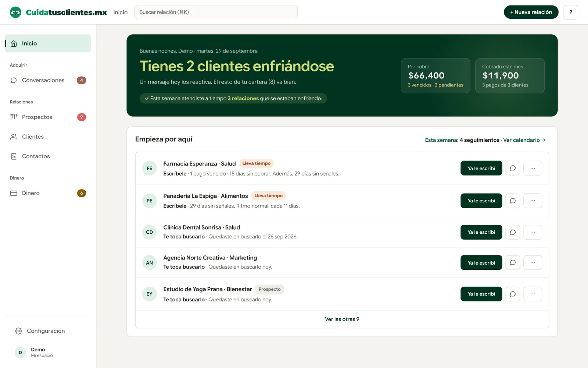Click the Clínica Dental Sonrisa · Salud name
Viewport: 588px width, 368px height.
(201, 227)
